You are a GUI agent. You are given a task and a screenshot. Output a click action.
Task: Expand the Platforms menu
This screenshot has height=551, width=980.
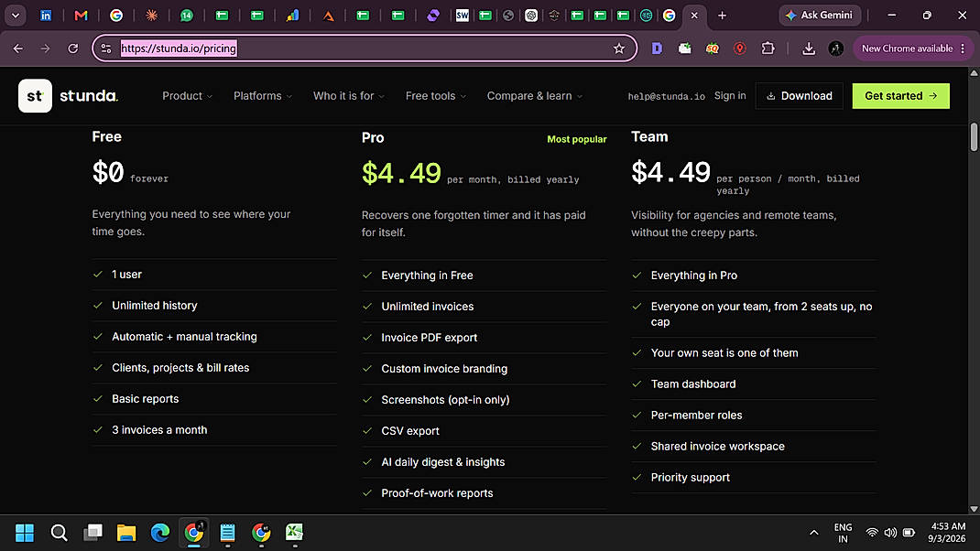click(x=263, y=95)
